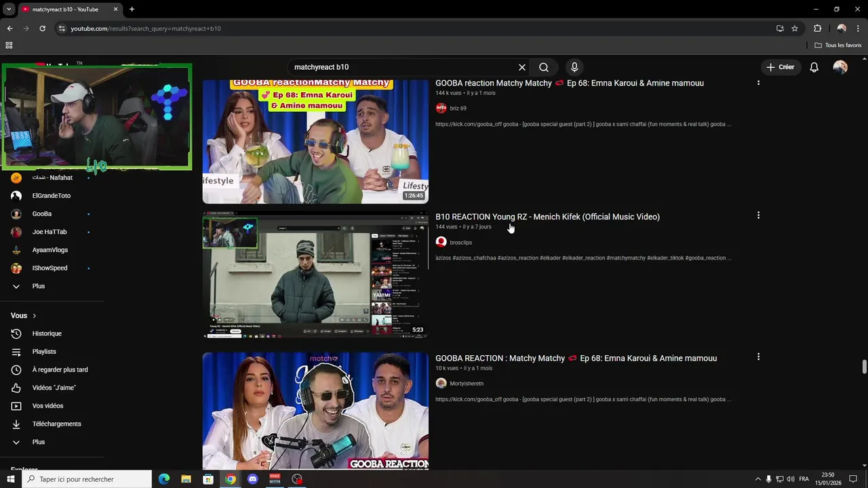
Task: Open GOOBA REACTION : Matchy Matchy Ep 68 title
Action: pyautogui.click(x=576, y=359)
